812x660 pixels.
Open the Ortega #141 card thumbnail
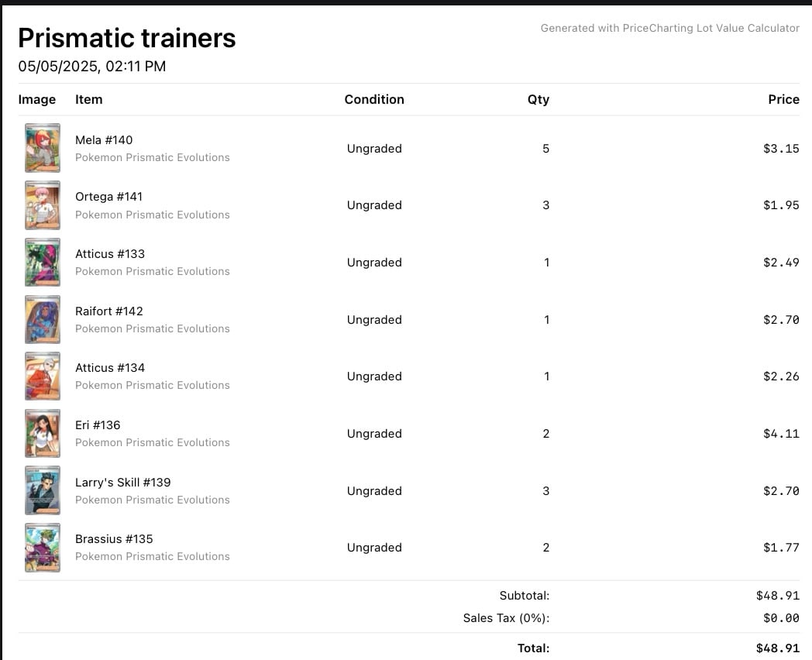43,205
